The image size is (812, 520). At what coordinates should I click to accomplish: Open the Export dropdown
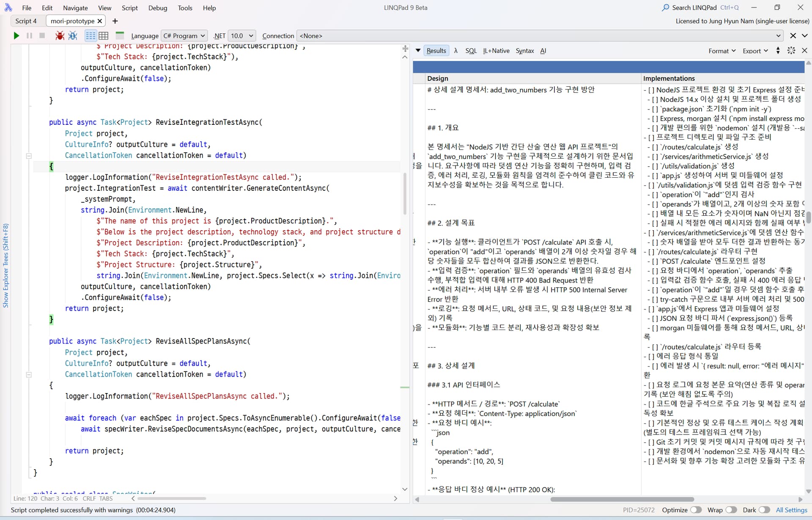point(755,51)
